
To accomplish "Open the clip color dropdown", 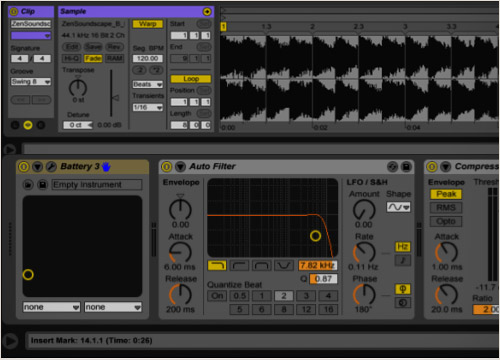I will coord(31,35).
